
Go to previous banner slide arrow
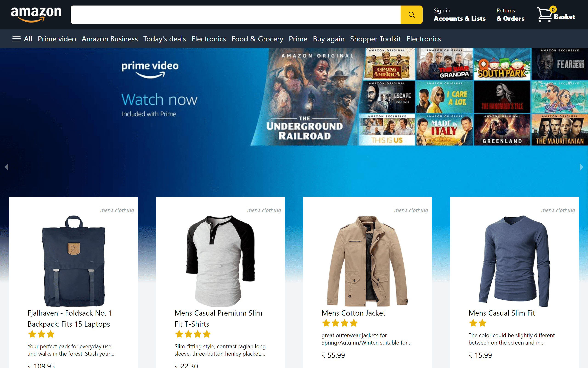pyautogui.click(x=7, y=167)
